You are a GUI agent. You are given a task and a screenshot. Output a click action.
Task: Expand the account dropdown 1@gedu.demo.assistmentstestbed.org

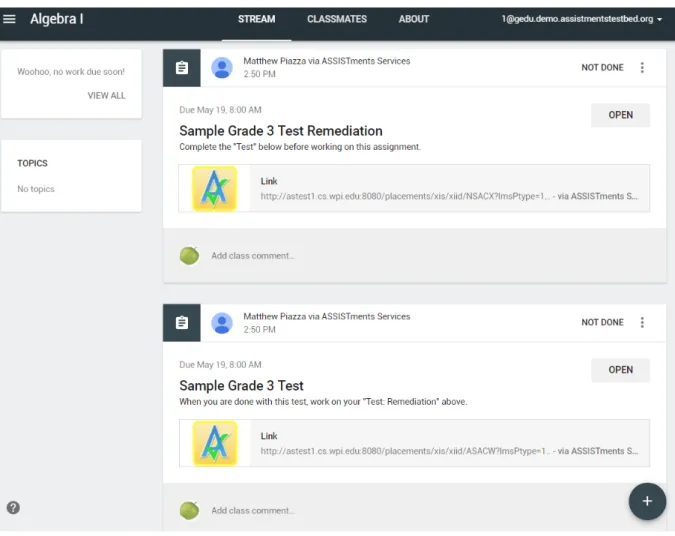(582, 19)
